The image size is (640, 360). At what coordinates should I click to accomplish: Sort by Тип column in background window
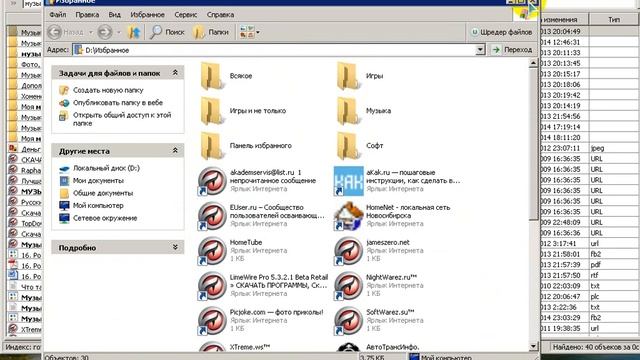(614, 19)
